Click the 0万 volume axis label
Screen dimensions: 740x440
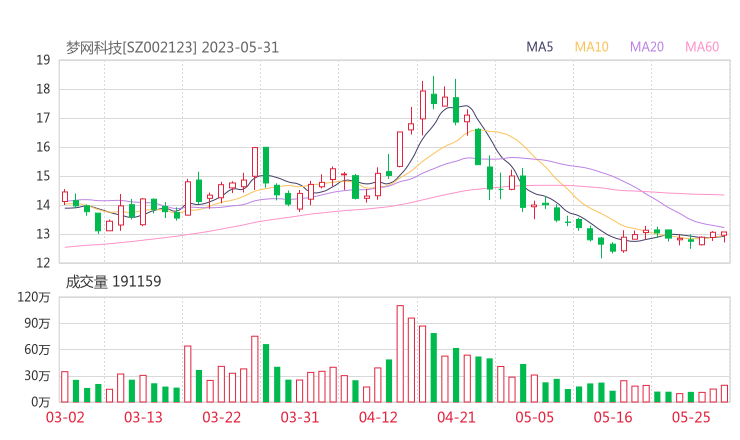pyautogui.click(x=41, y=402)
